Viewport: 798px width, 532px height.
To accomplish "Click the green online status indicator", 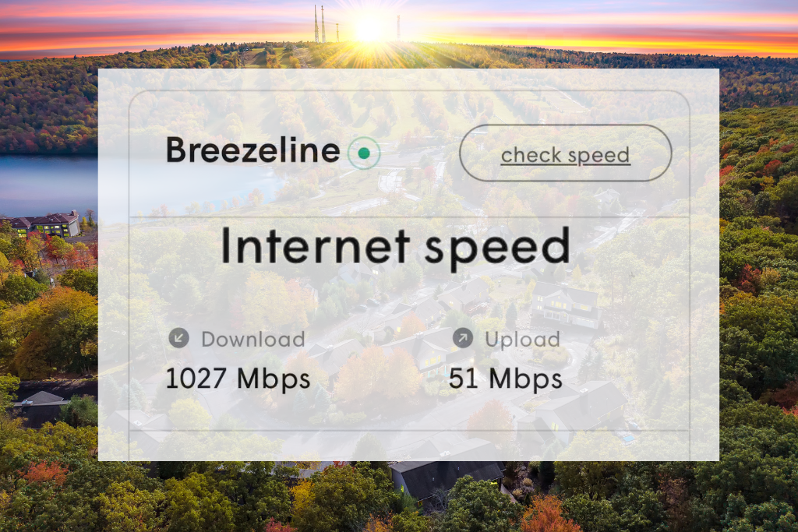I will pyautogui.click(x=364, y=153).
